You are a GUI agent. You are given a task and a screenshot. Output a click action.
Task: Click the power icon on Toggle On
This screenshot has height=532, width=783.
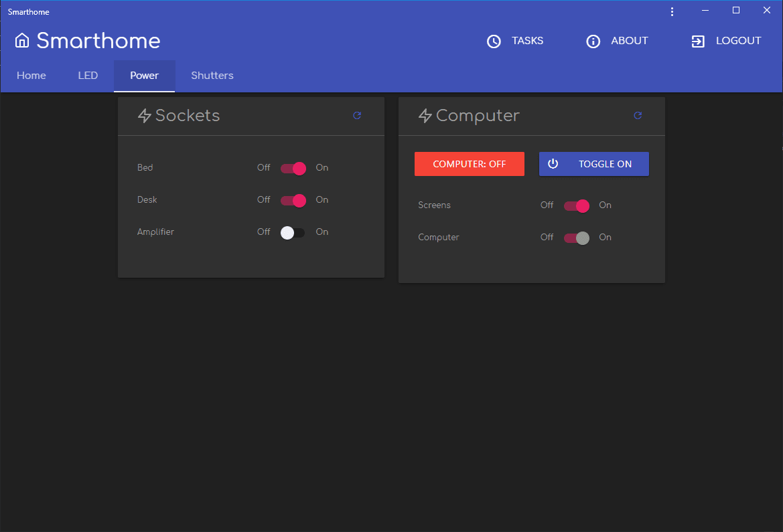(553, 164)
